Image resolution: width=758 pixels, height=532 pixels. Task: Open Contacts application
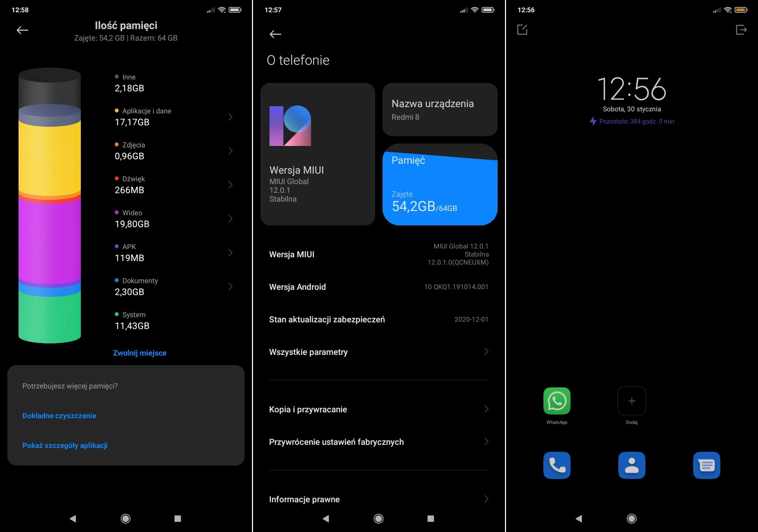coord(632,466)
